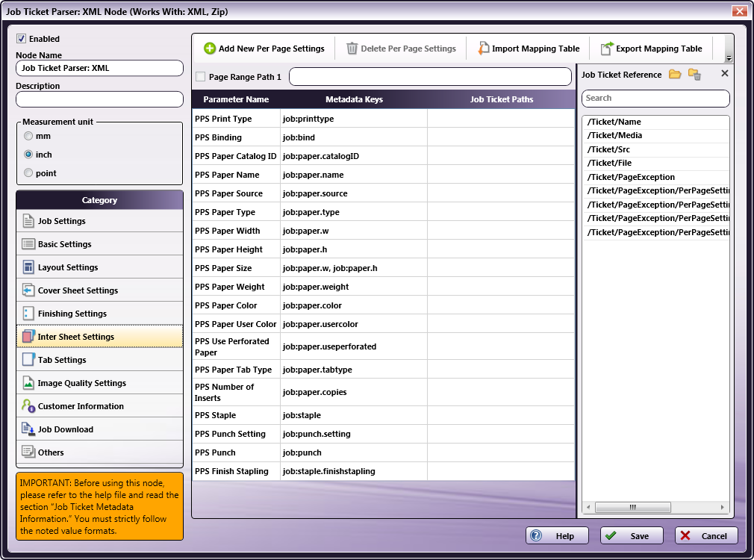This screenshot has height=560, width=754.
Task: Click the job:paper.weight metadata cell
Action: point(354,287)
